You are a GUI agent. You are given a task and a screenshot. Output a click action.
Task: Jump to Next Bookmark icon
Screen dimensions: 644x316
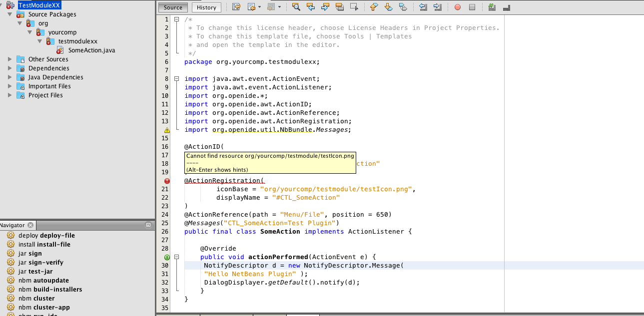pos(388,7)
